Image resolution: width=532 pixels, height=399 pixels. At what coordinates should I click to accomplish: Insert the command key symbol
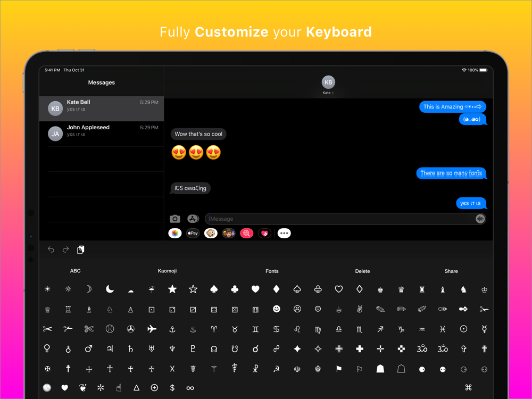(x=469, y=387)
